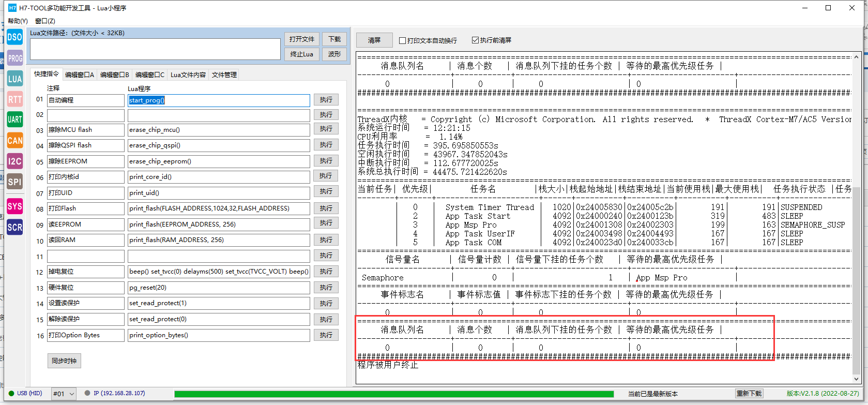Click the 擦除MCU flash comment field

86,130
